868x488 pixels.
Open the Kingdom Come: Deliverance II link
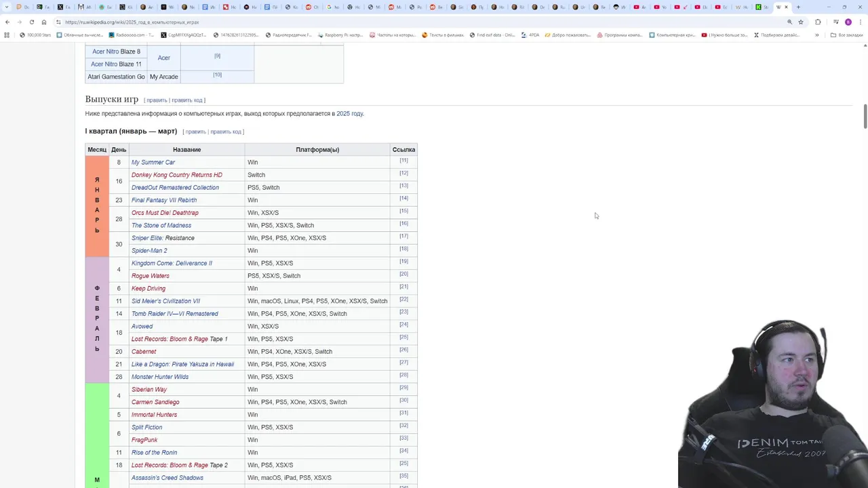172,263
